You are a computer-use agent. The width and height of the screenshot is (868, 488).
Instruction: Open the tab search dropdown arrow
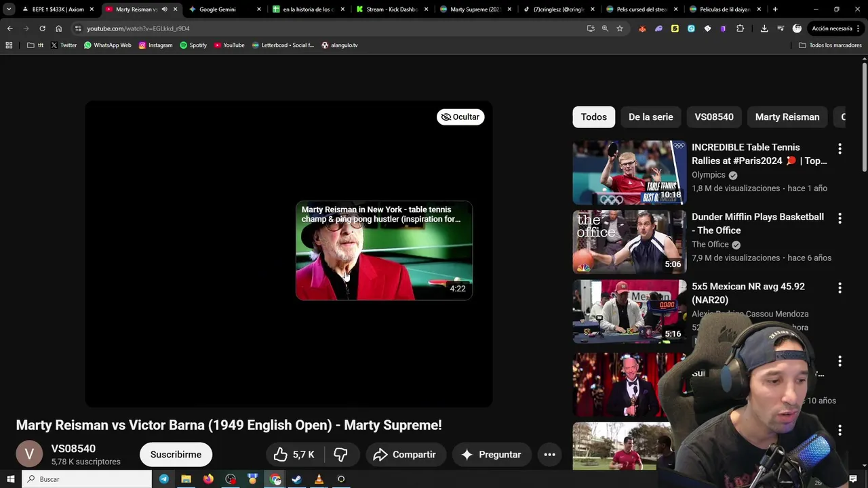coord(9,9)
